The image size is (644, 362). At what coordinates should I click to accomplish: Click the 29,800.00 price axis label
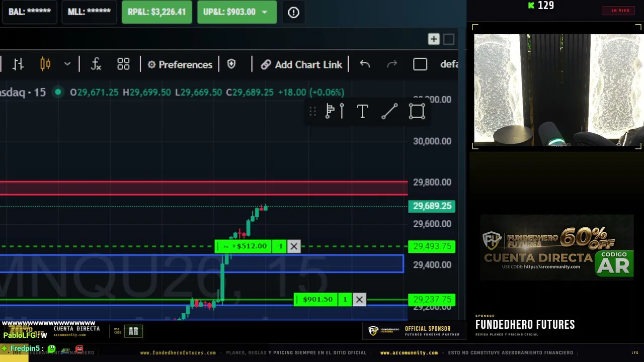[x=432, y=183]
